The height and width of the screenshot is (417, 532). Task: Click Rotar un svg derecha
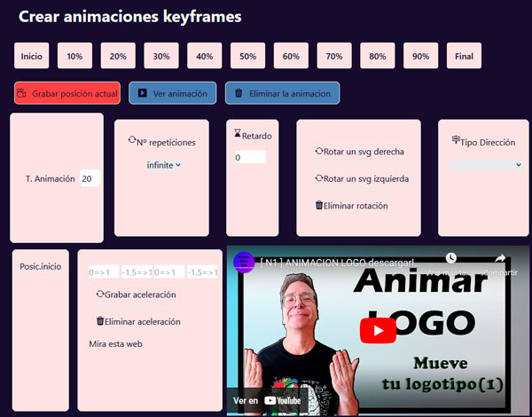[x=359, y=152]
